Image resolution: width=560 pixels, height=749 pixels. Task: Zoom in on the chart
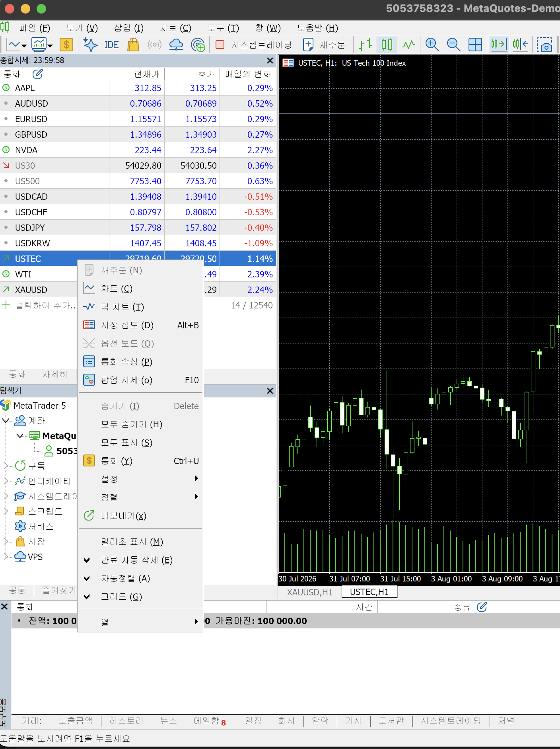tap(432, 45)
